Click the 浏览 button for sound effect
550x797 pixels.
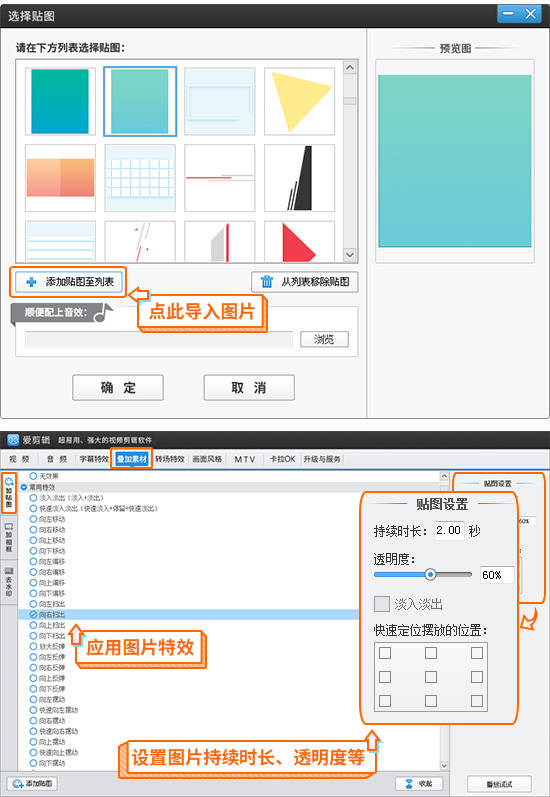(324, 339)
